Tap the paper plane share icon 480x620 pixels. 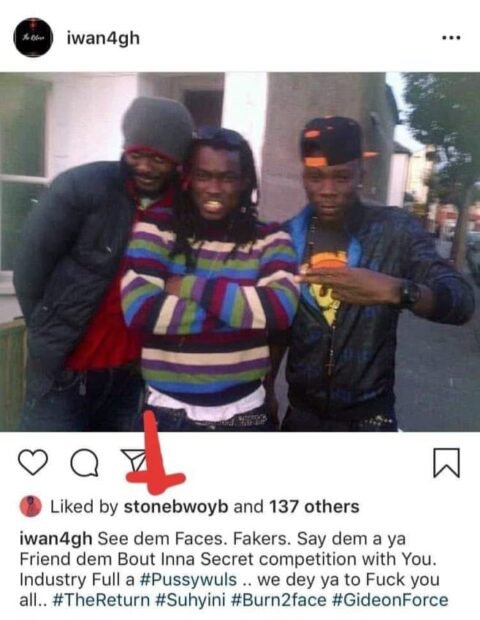point(133,461)
